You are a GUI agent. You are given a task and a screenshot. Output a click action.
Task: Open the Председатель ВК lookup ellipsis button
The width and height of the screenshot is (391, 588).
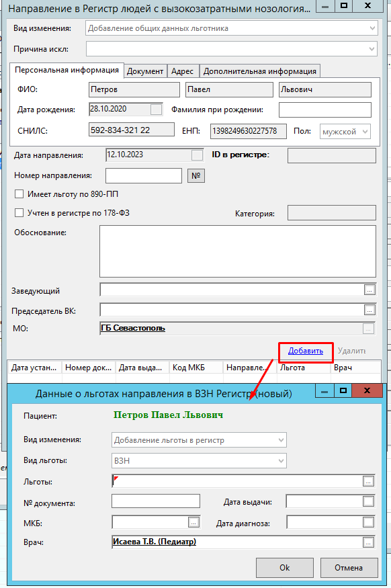[370, 310]
